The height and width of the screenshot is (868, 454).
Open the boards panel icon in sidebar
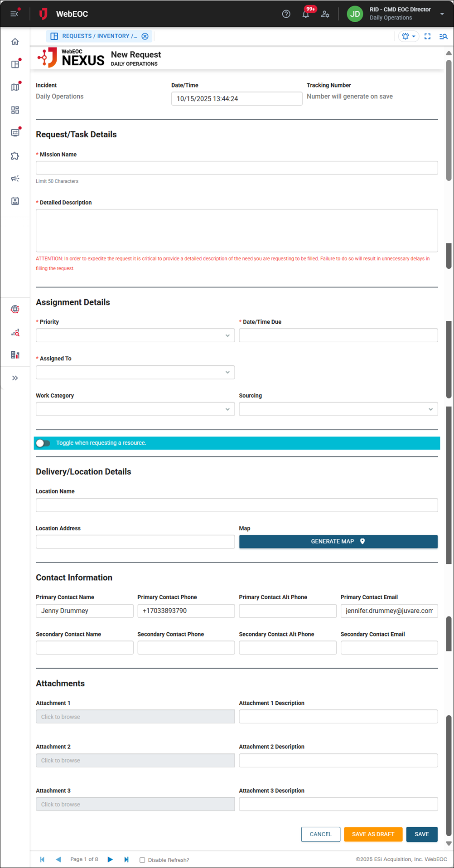pyautogui.click(x=15, y=64)
